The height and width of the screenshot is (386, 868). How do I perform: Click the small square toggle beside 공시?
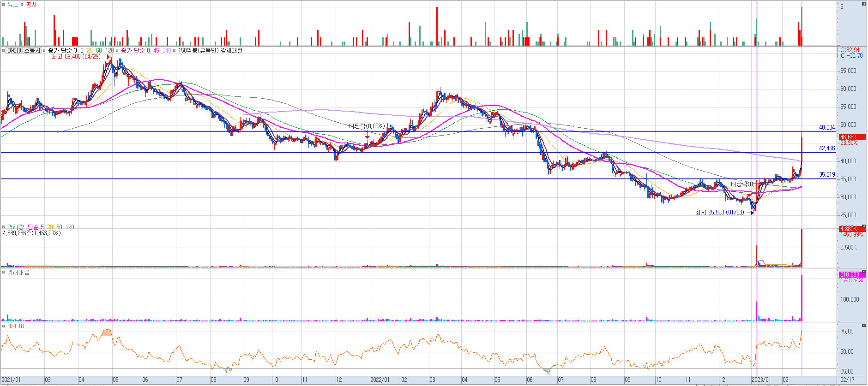click(22, 5)
